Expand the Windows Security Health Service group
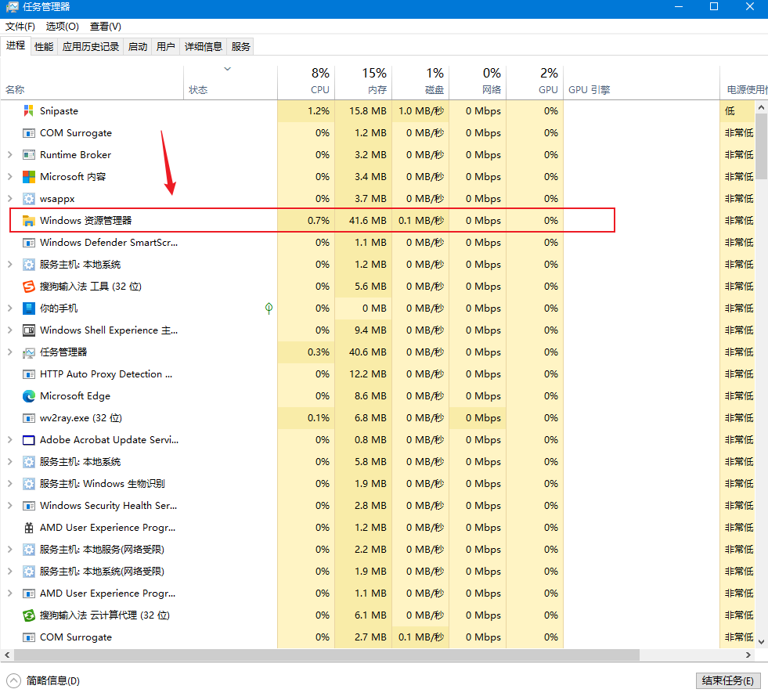This screenshot has width=768, height=700. 10,506
